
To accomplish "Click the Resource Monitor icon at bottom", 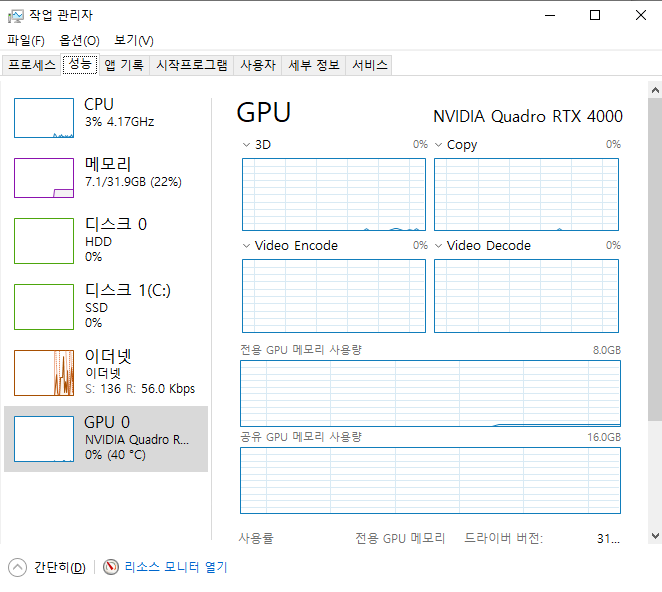I will (x=111, y=567).
